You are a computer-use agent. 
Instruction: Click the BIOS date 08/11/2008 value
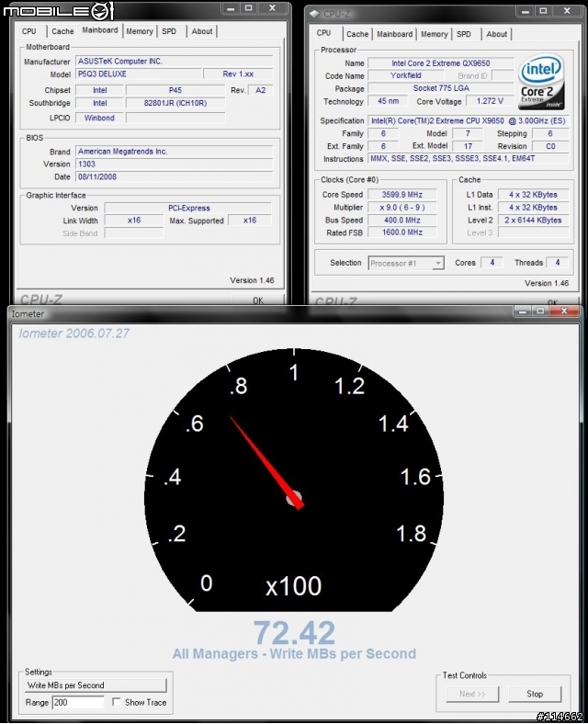174,176
